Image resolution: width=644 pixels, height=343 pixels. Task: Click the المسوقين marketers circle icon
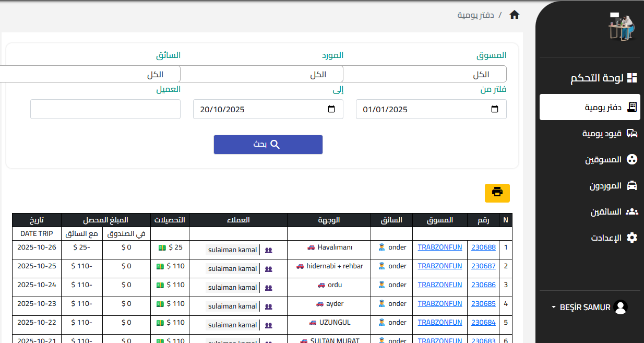tap(632, 159)
